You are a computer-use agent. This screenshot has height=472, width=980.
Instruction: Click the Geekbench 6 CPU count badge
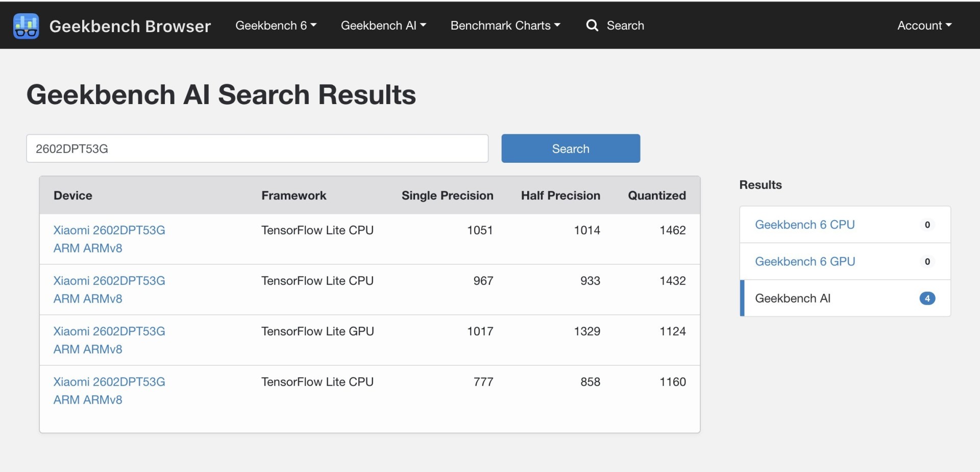(x=927, y=225)
